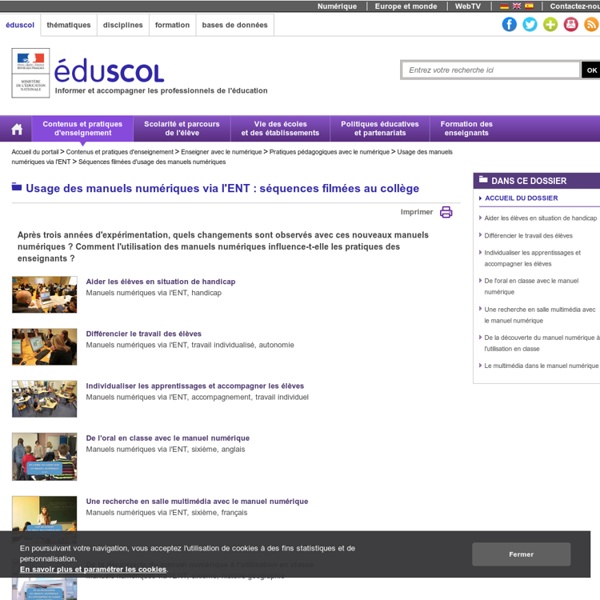Click thumbnail for De l'oral en classe article

point(44,457)
